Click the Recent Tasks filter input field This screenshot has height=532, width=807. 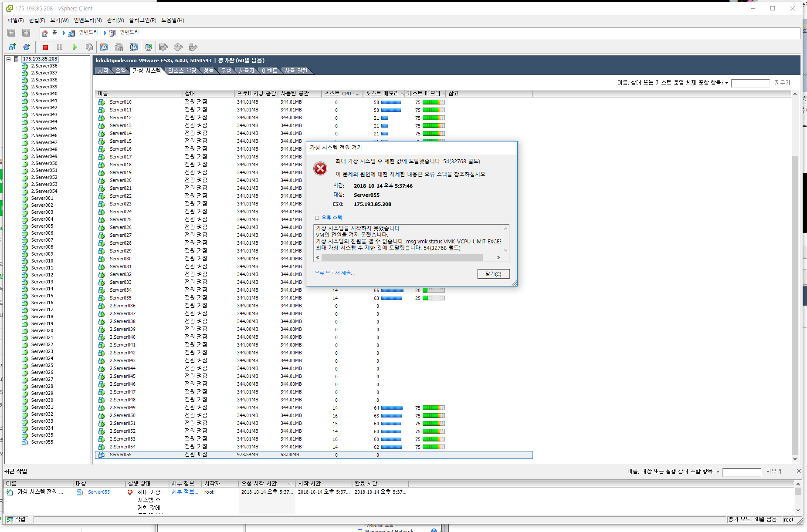pyautogui.click(x=742, y=472)
